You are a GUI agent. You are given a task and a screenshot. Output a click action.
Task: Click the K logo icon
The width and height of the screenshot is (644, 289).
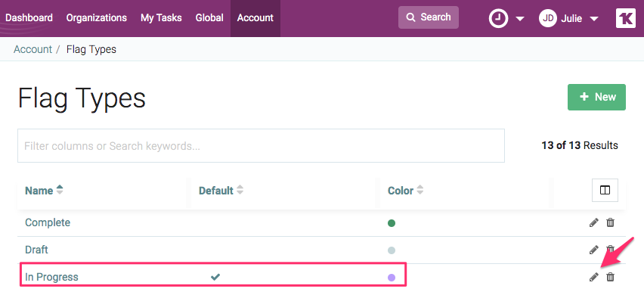[x=626, y=18]
